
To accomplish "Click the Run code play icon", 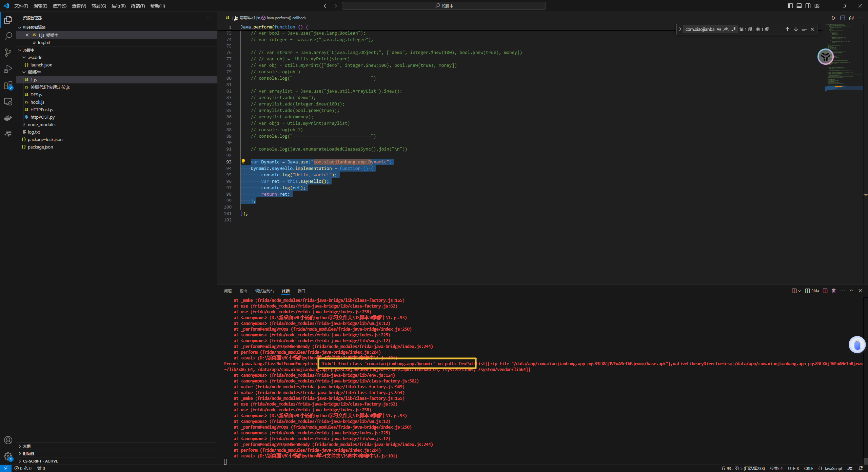I will click(x=833, y=18).
